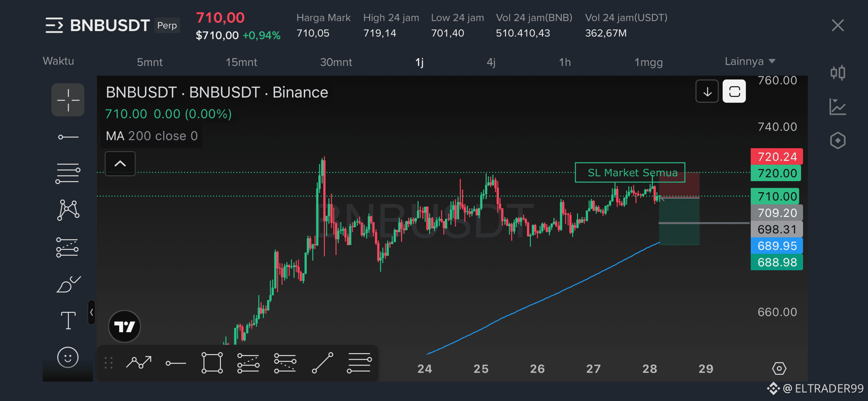Click the SL Market Semua order label

[x=630, y=172]
